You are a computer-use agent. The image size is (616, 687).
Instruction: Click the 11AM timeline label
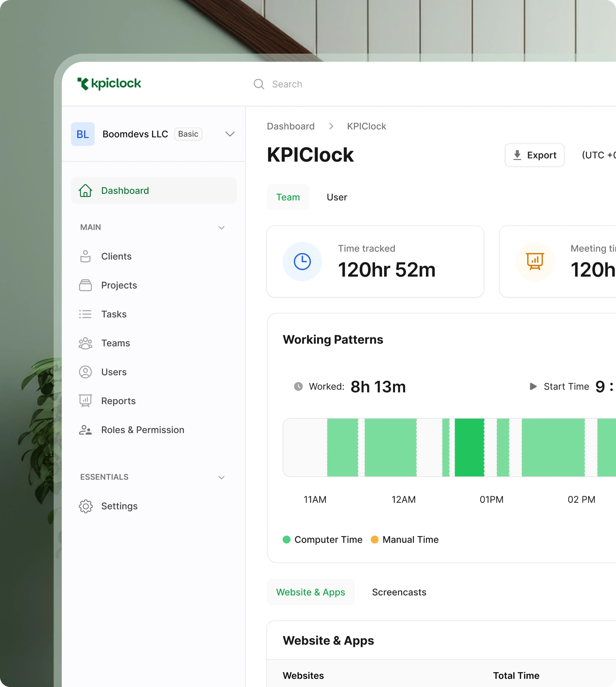coord(315,500)
